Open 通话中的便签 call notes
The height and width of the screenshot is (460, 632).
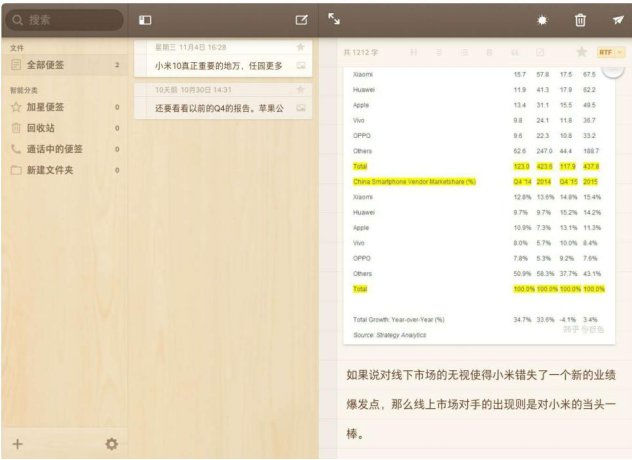pos(64,149)
